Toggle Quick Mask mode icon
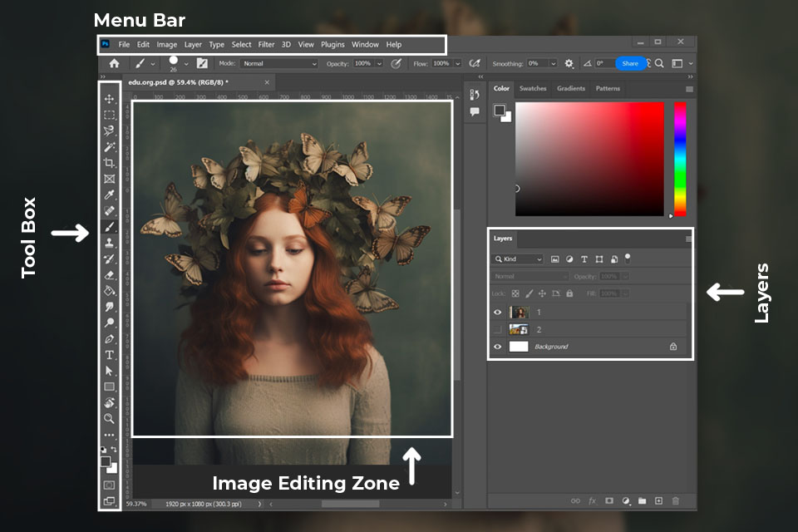 click(x=109, y=485)
